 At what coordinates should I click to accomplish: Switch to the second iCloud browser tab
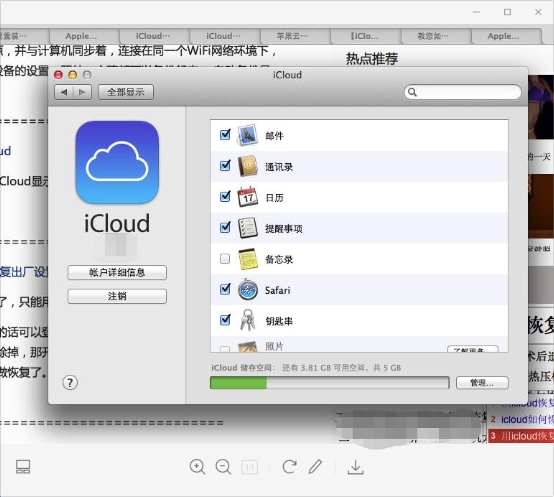[224, 36]
